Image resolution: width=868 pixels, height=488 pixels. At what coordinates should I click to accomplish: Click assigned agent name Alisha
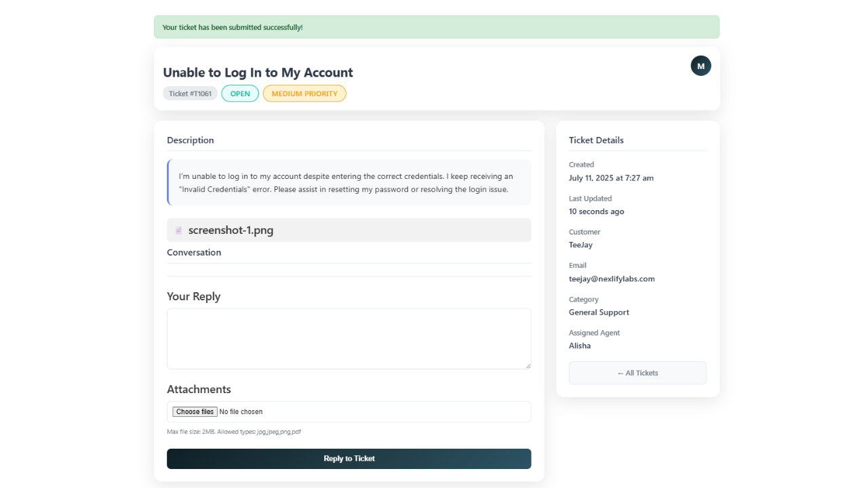[x=580, y=346]
